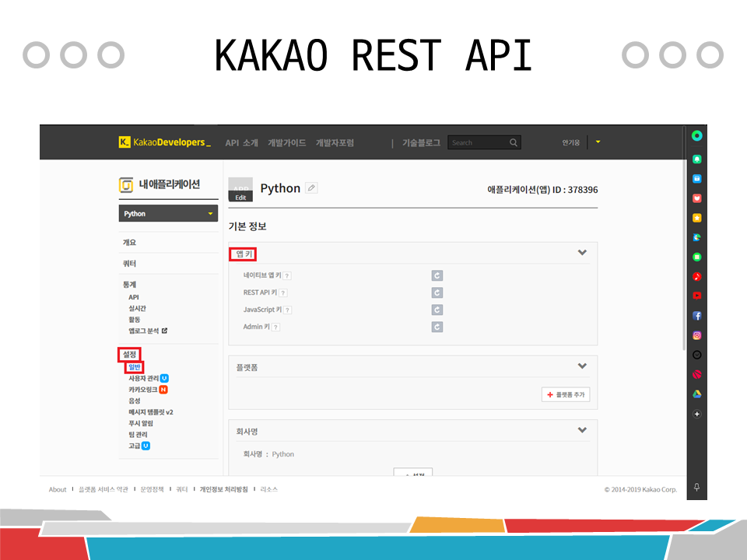Open the About footer link
The height and width of the screenshot is (560, 747).
point(58,489)
